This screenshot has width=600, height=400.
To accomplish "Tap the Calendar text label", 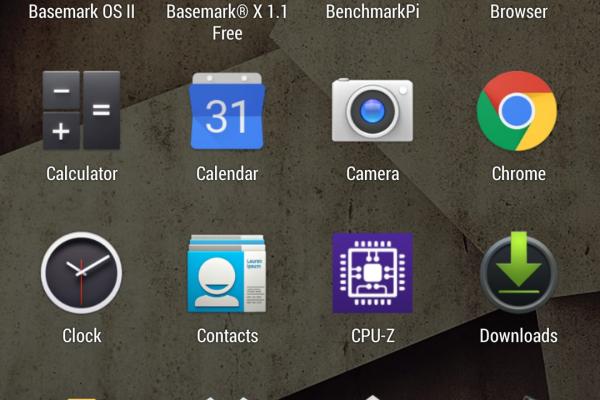I will [x=227, y=174].
